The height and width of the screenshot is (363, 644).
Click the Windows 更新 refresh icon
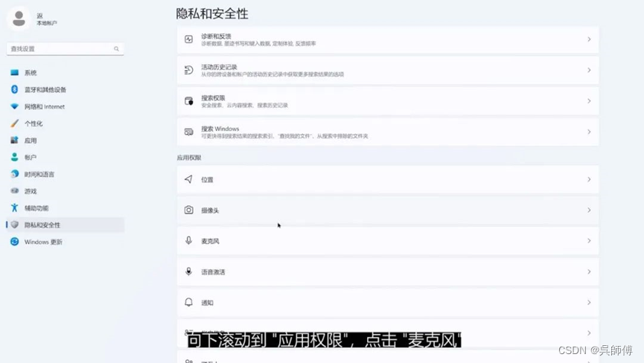coord(14,242)
